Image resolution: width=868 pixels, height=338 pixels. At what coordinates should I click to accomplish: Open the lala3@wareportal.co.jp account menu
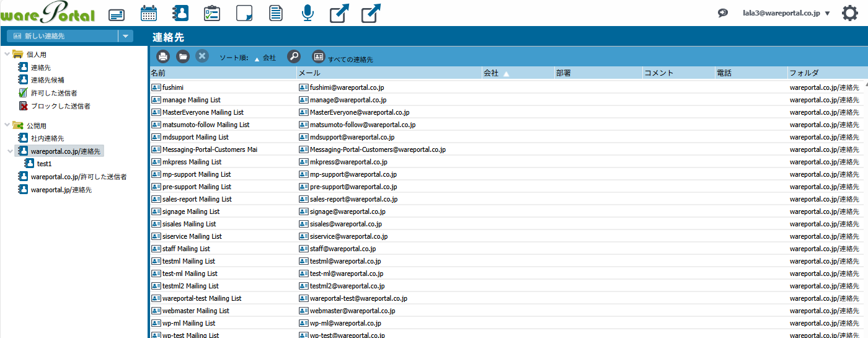[x=786, y=13]
